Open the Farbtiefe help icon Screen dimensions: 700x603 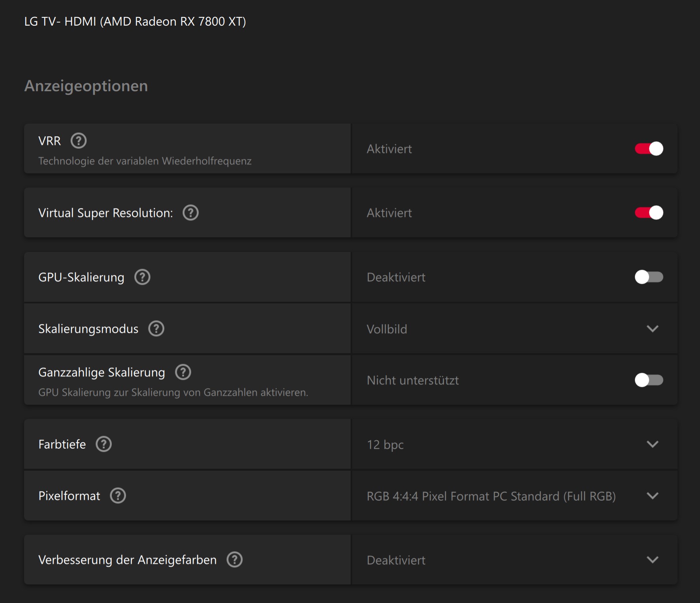tap(104, 444)
